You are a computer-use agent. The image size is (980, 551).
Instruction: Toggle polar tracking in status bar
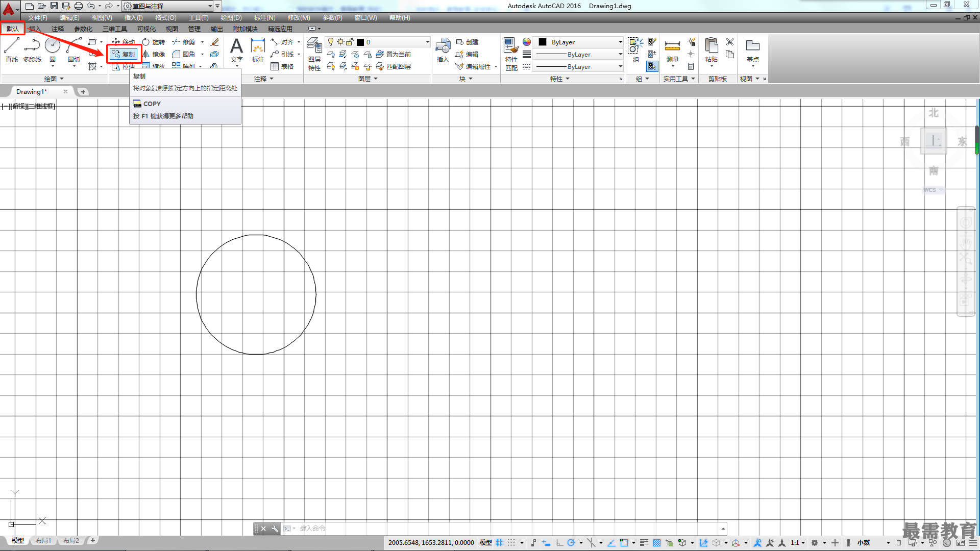click(571, 542)
